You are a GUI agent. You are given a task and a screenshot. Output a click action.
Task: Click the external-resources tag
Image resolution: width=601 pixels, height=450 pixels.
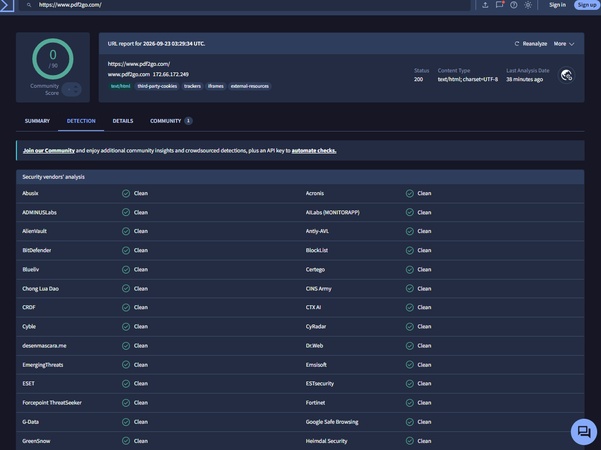(250, 86)
